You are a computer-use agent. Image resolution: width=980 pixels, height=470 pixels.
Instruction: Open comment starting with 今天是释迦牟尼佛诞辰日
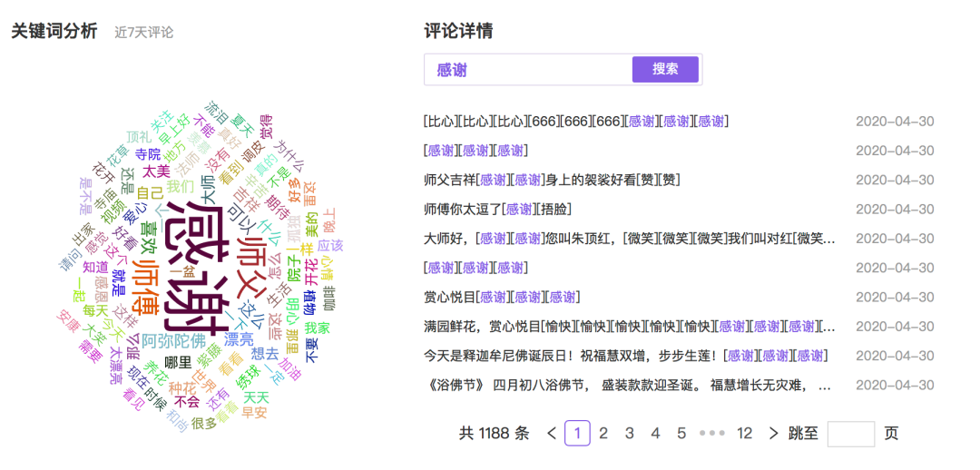pos(625,356)
